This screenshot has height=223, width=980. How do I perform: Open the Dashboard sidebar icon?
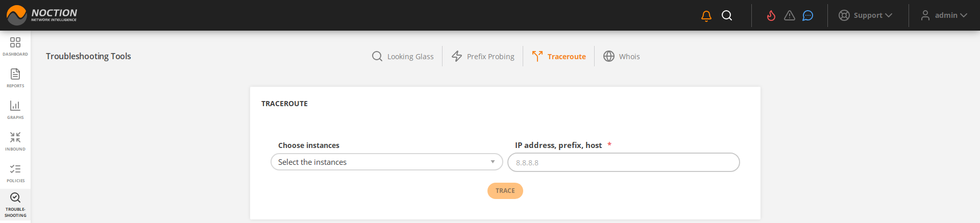(x=15, y=46)
